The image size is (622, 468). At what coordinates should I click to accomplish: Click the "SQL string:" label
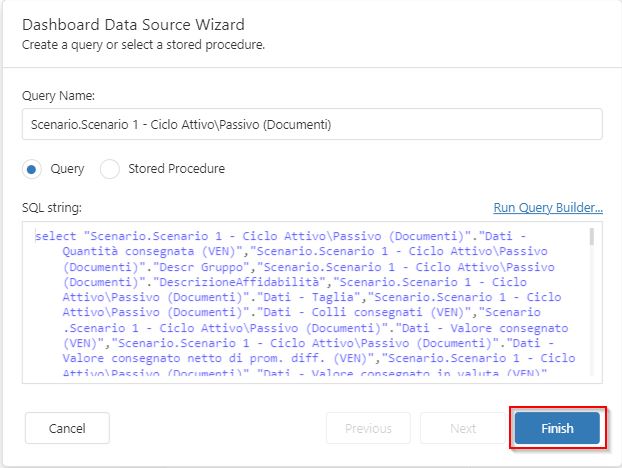pyautogui.click(x=52, y=208)
